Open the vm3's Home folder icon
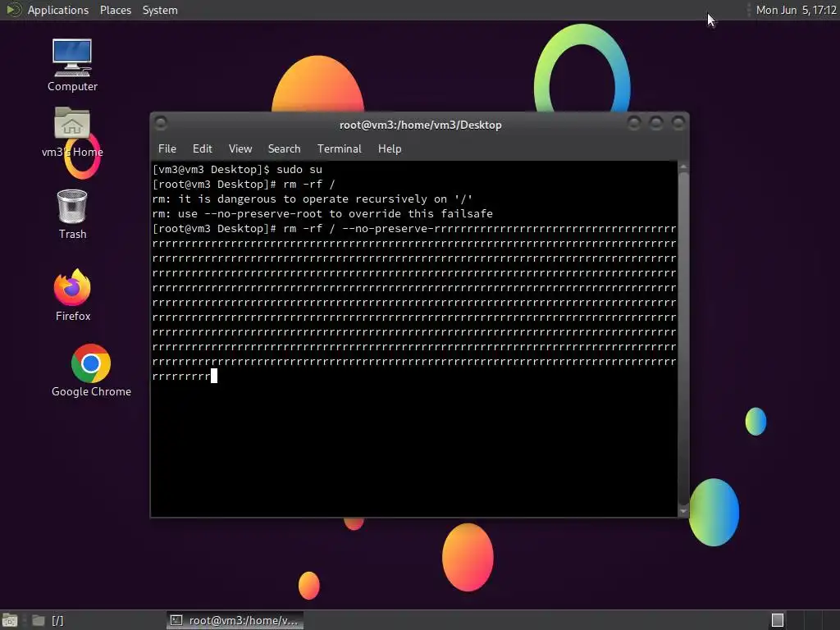Viewport: 840px width, 630px height. (x=72, y=131)
